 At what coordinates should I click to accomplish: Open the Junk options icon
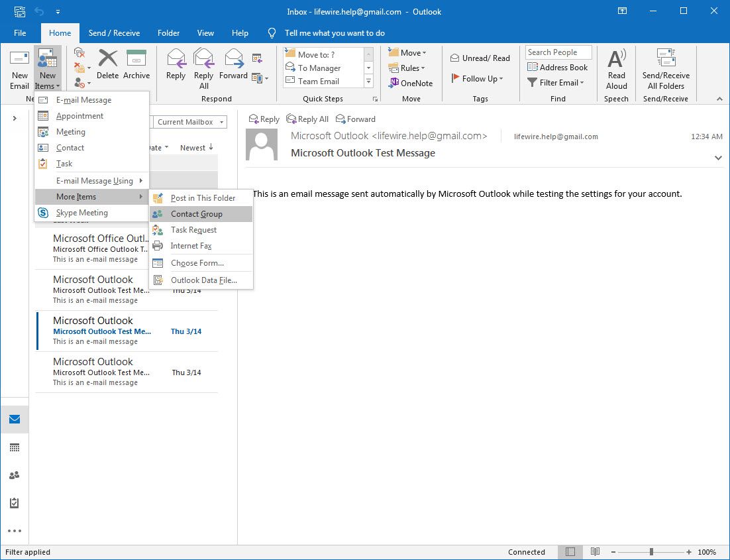[81, 84]
